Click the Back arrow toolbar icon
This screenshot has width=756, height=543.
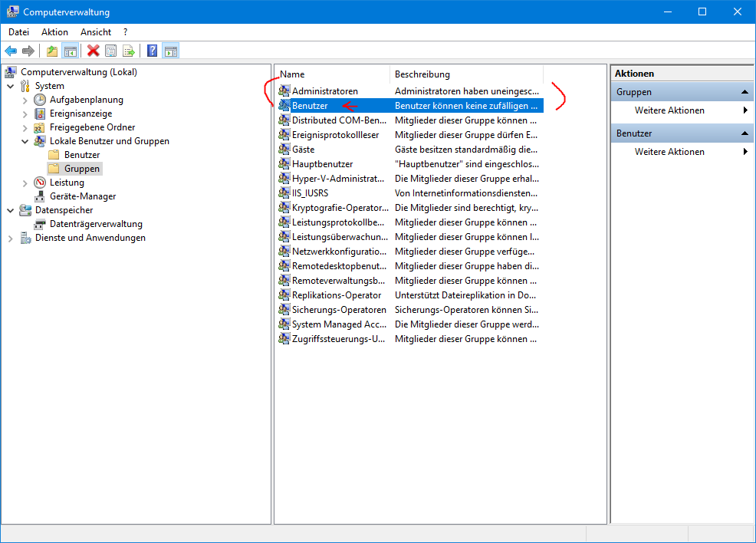coord(11,51)
